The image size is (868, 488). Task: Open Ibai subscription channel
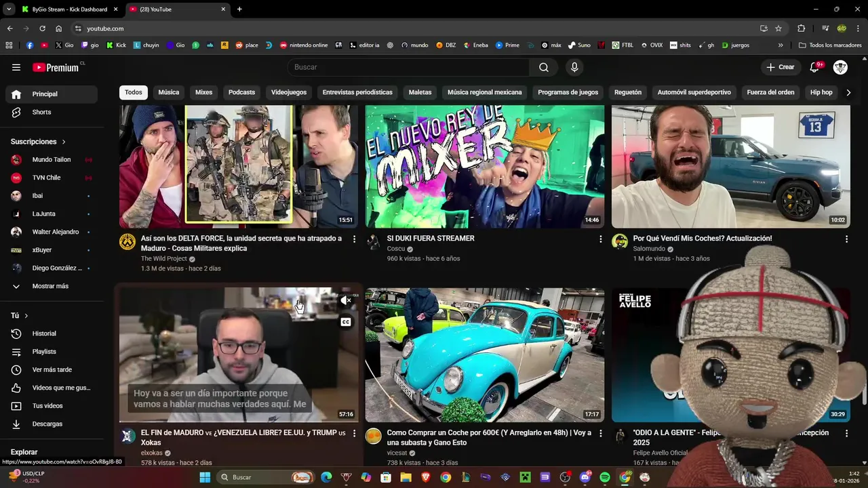pyautogui.click(x=52, y=196)
